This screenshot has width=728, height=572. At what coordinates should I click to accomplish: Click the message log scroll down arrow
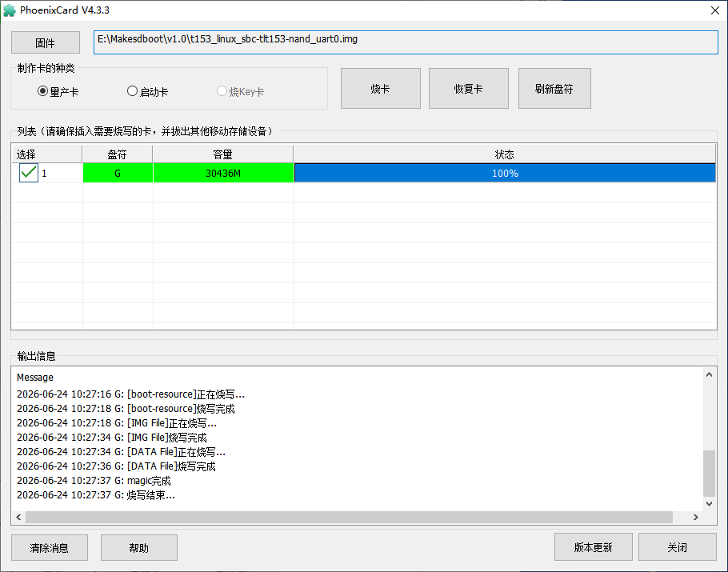click(x=709, y=503)
